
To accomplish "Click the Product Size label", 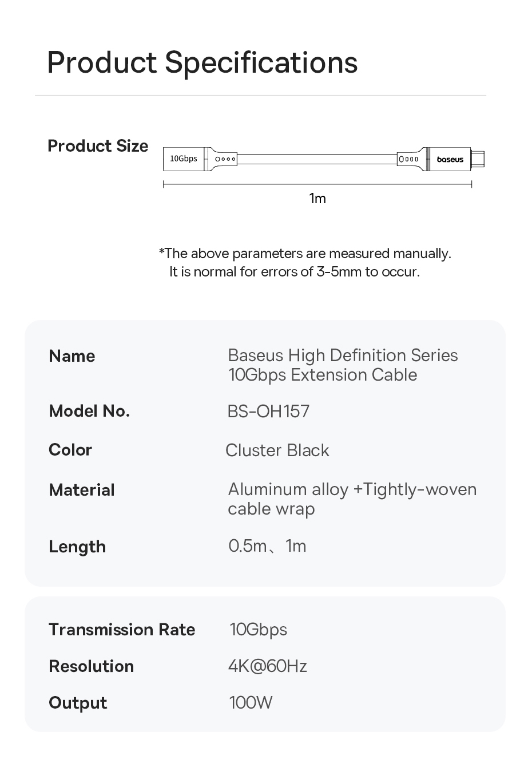I will coord(98,146).
